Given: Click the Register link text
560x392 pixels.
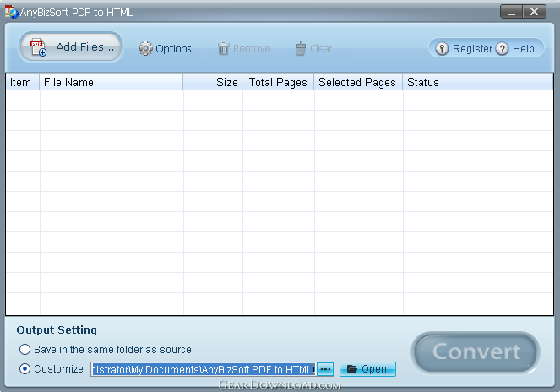Looking at the screenshot, I should coord(472,49).
